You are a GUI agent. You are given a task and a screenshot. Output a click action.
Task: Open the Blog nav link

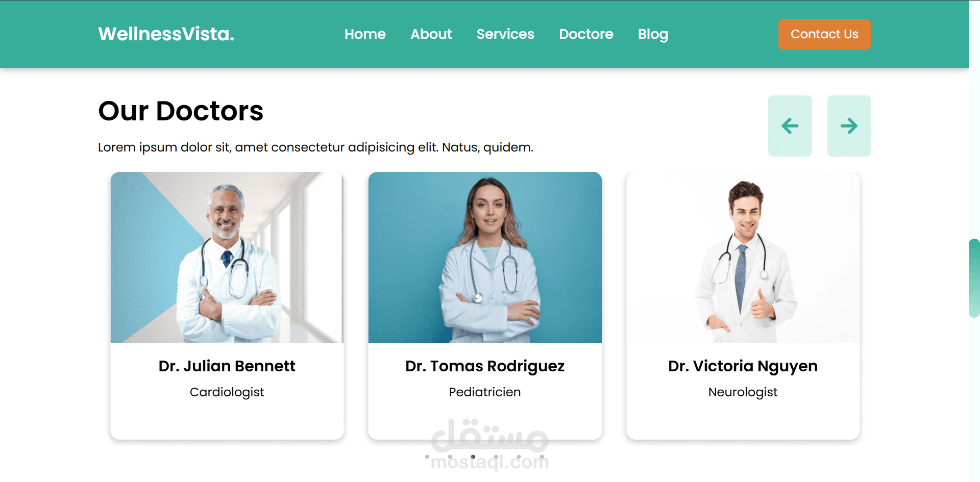(653, 34)
